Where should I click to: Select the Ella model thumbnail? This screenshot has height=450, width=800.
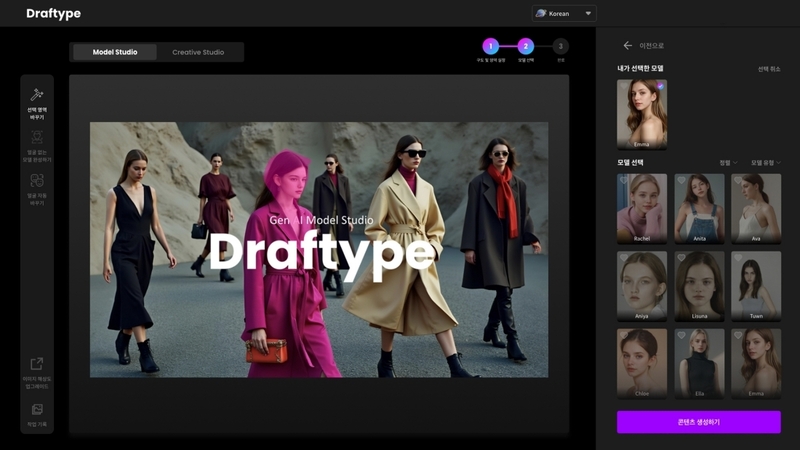pos(699,364)
